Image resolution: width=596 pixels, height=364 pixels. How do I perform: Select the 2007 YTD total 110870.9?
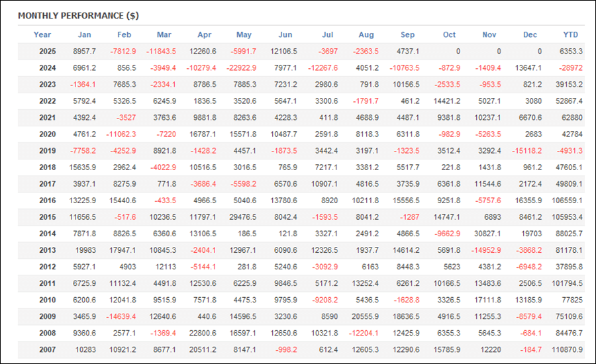pos(568,349)
